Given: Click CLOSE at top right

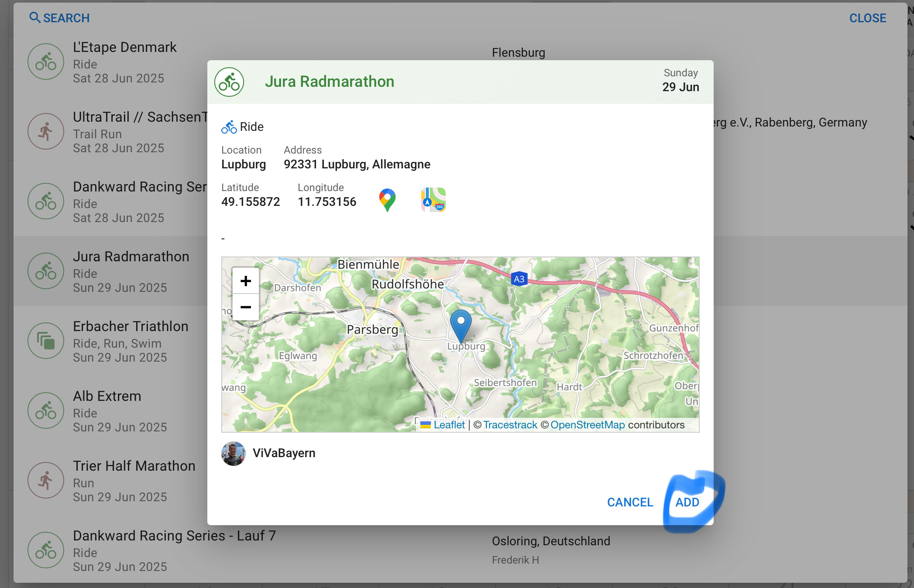Looking at the screenshot, I should [x=867, y=18].
